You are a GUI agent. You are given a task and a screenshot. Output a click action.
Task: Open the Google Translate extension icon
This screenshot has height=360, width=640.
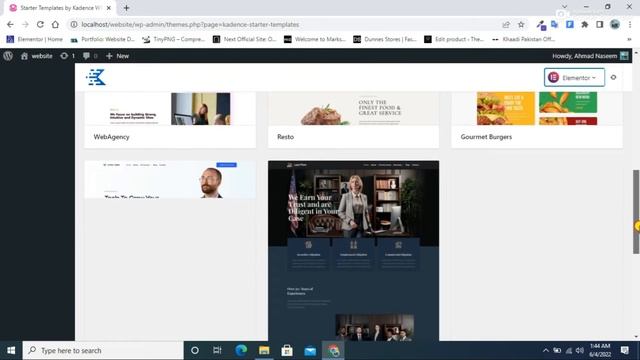coord(554,24)
